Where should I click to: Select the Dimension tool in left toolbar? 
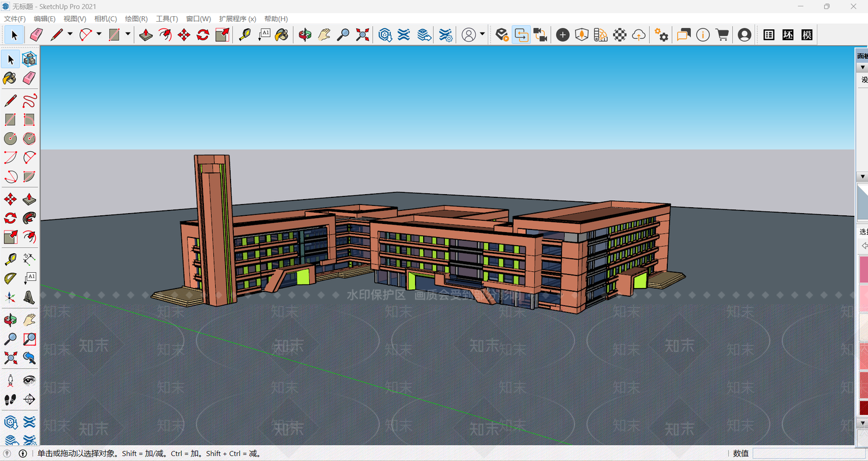pos(29,259)
